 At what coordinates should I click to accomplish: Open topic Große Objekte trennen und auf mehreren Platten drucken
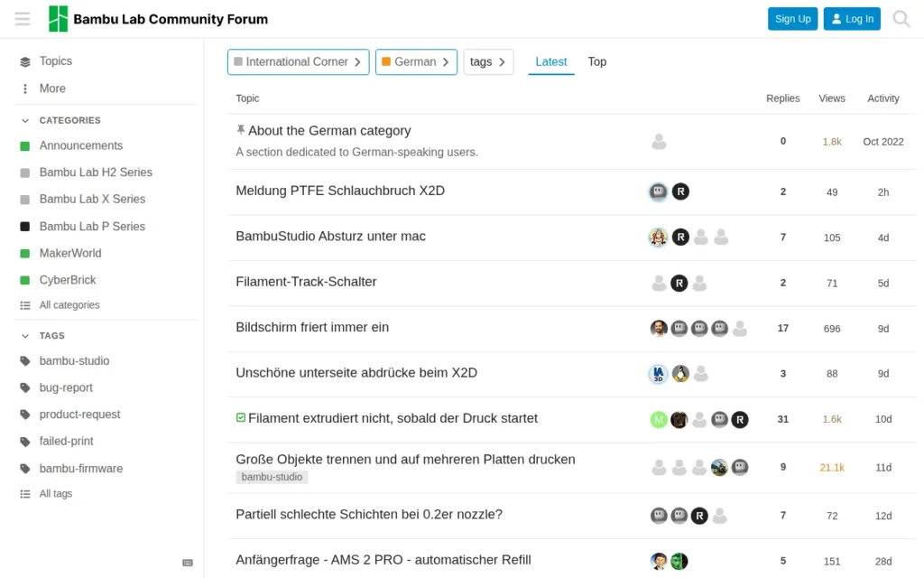(x=405, y=460)
